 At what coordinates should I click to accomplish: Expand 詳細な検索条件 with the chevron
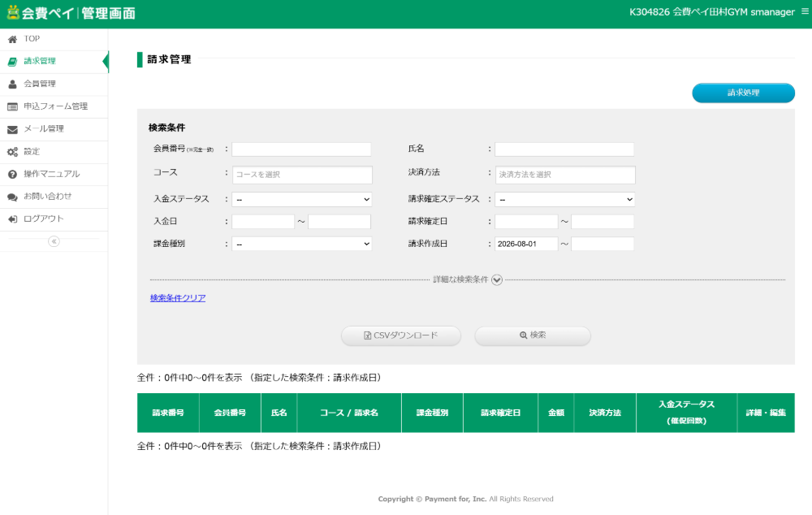(x=497, y=279)
